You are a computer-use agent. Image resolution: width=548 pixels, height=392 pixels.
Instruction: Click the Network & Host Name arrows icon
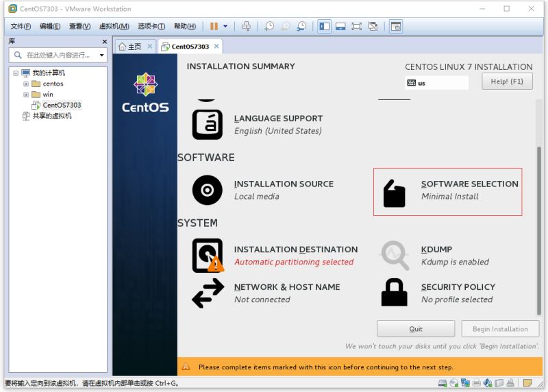pos(207,293)
